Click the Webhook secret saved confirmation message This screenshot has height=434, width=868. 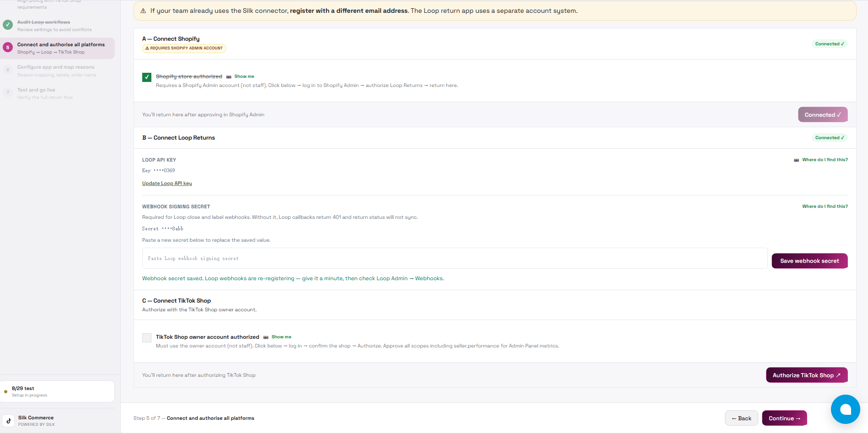click(293, 278)
